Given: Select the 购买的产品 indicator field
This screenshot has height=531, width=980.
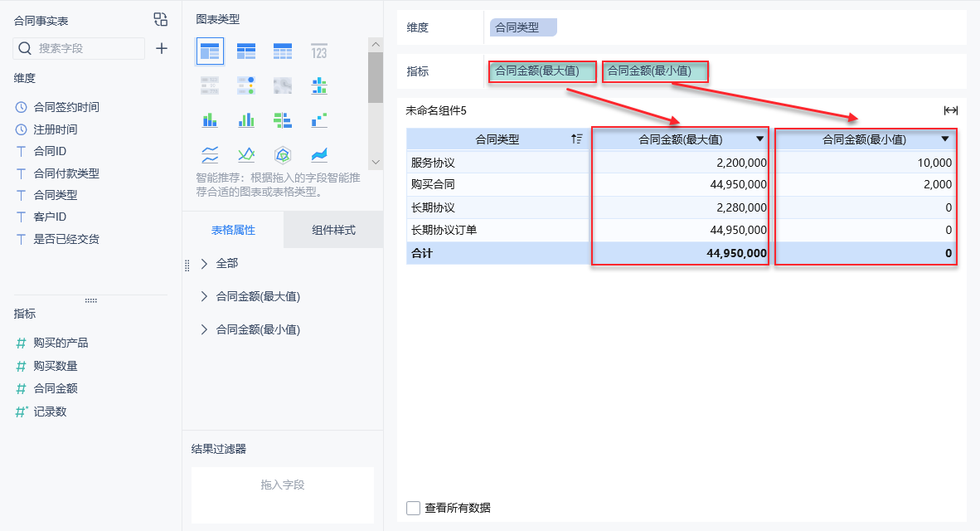Looking at the screenshot, I should (61, 343).
